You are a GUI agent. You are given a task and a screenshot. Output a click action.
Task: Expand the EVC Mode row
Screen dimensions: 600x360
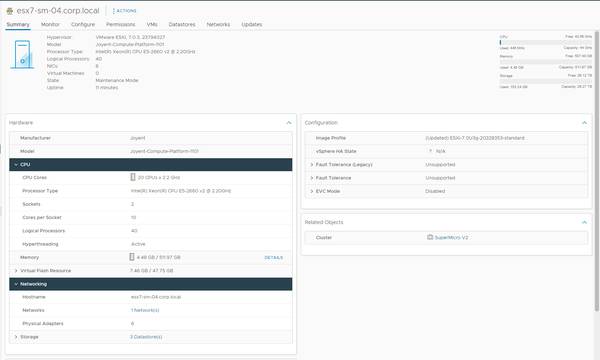coord(311,191)
